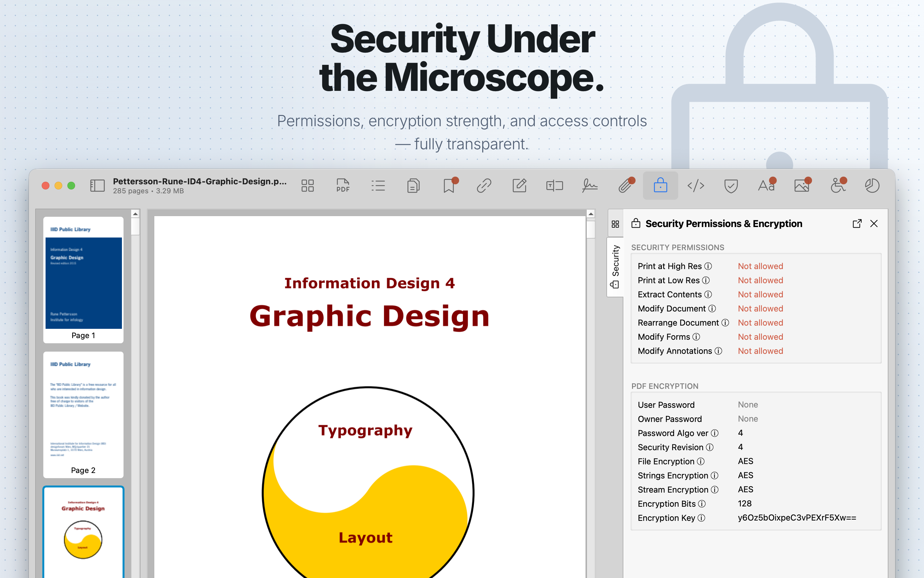Screen dimensions: 924x578
Task: Show info for Password Algo ver
Action: tap(715, 433)
